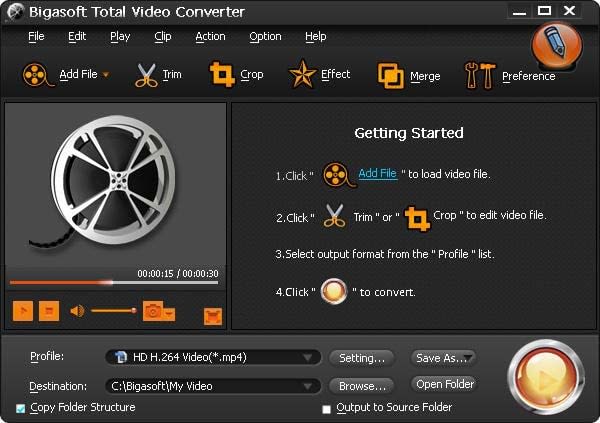
Task: Open the Add File dropdown arrow
Action: [x=106, y=75]
